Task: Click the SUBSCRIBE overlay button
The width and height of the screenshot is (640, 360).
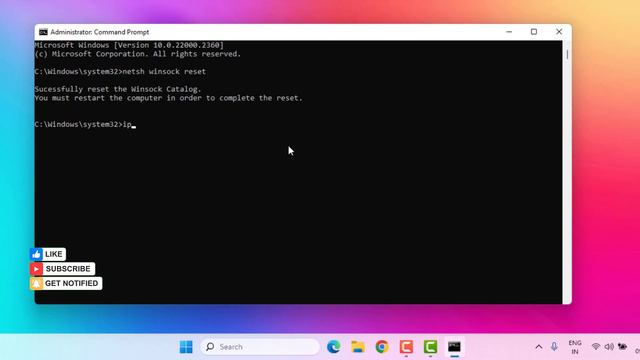Action: (x=62, y=269)
